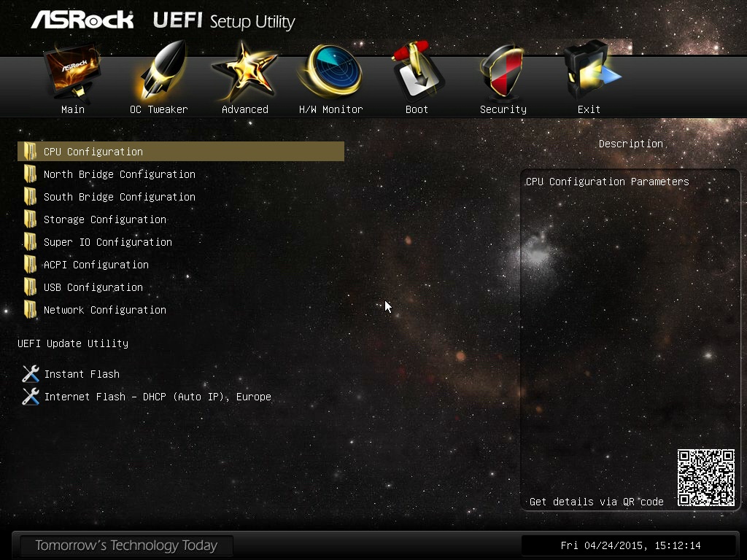Click the North Bridge Configuration folder icon

tap(30, 174)
